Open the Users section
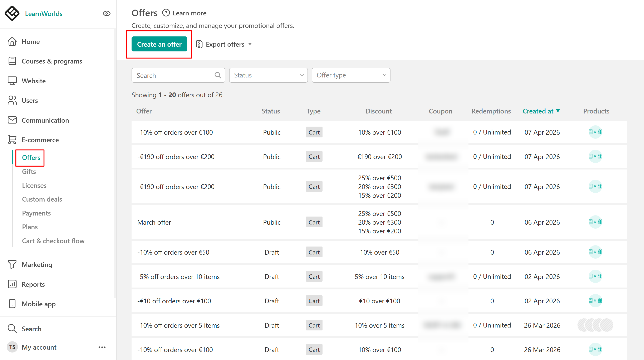644x360 pixels. coord(29,101)
